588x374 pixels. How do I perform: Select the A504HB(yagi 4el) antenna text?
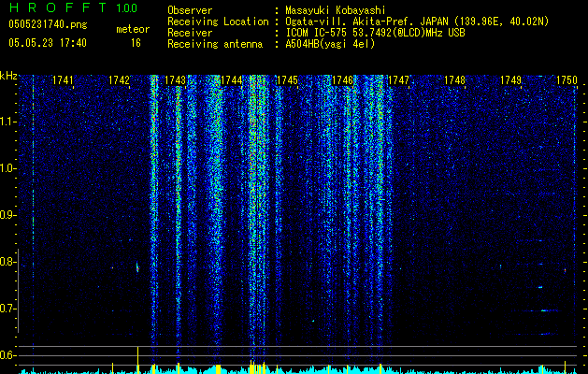point(330,44)
